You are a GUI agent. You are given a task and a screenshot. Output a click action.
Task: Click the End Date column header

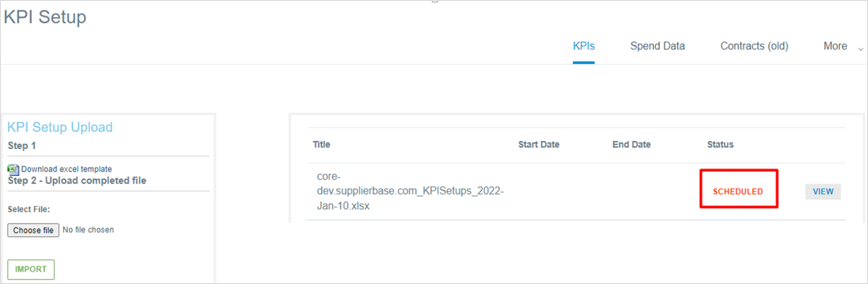click(631, 144)
